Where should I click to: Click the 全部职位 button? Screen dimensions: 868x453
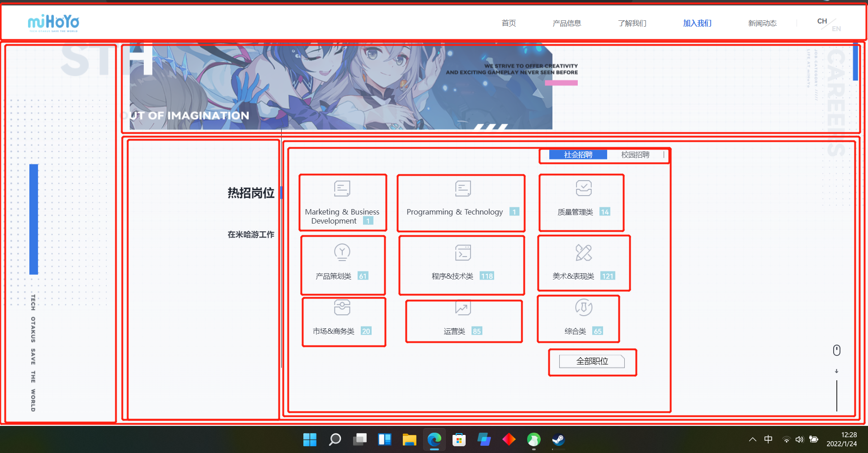point(592,361)
